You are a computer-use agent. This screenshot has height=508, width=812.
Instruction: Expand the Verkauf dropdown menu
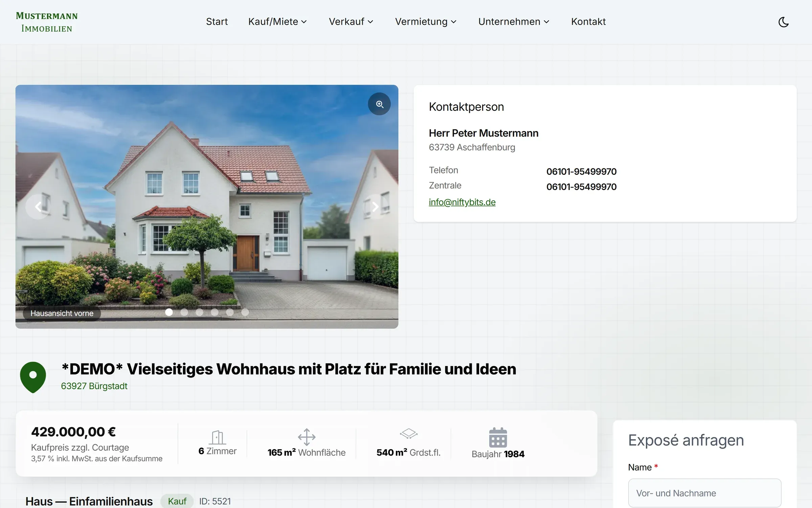click(x=351, y=22)
